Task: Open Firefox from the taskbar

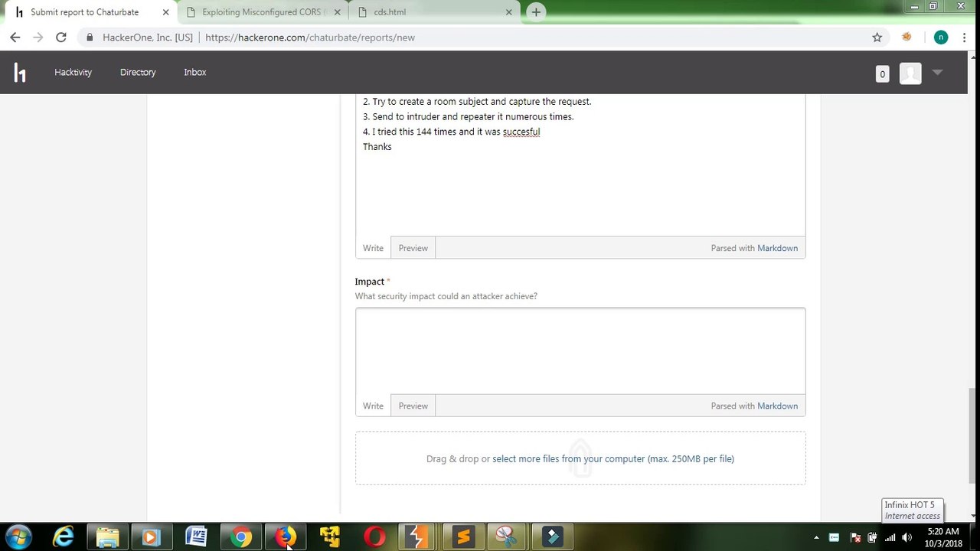Action: coord(286,536)
